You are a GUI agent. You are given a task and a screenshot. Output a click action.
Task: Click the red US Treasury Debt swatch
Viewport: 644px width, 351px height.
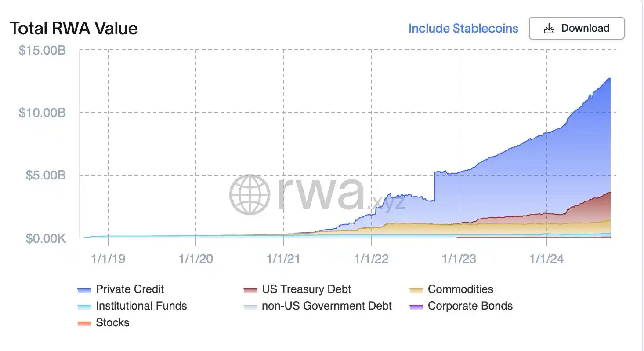[x=250, y=290]
